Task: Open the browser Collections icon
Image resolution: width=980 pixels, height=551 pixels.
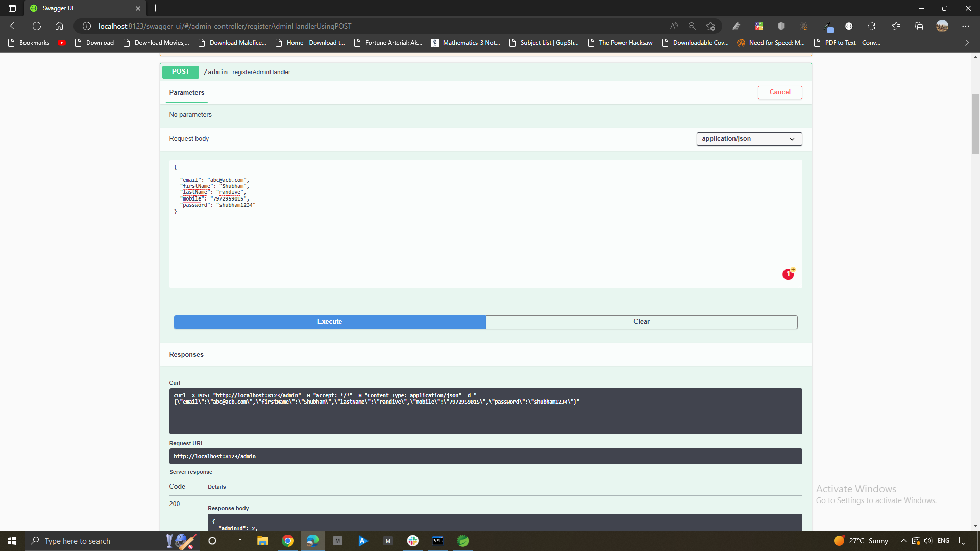Action: [919, 26]
